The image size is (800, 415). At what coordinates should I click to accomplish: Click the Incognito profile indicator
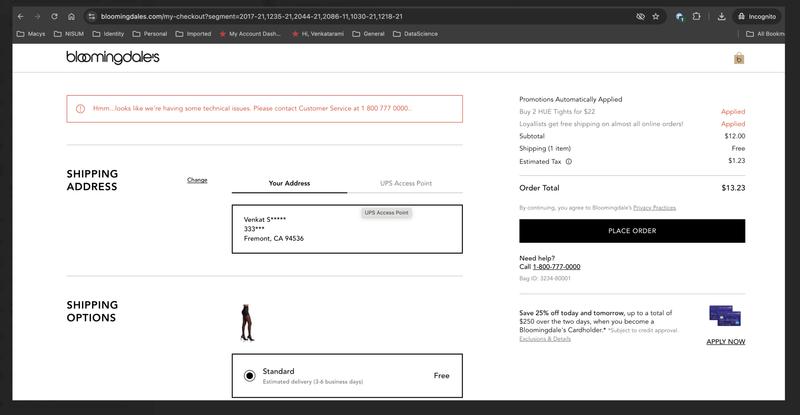click(x=757, y=16)
